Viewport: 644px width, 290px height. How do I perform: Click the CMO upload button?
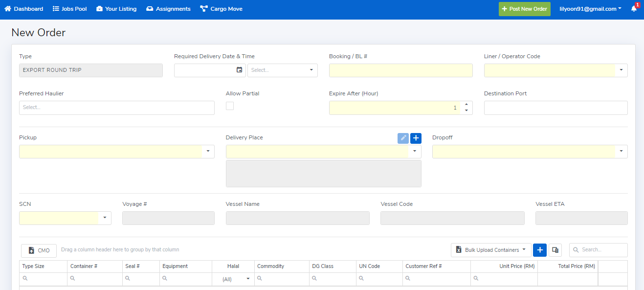coord(39,250)
